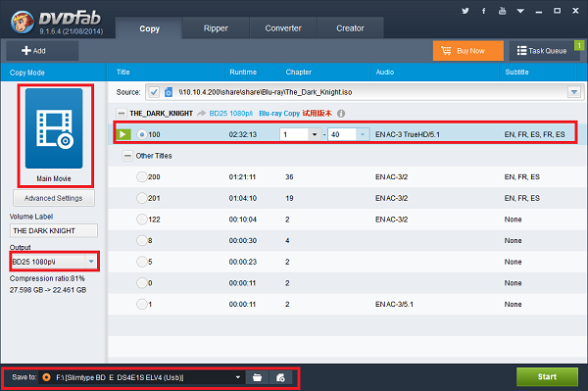Select title 5 radio button

(x=142, y=262)
